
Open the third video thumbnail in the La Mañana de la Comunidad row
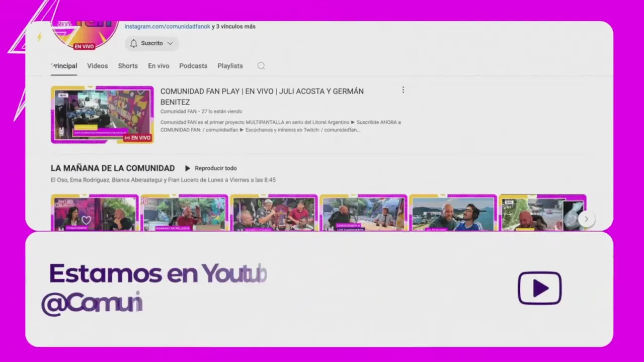pos(274,213)
